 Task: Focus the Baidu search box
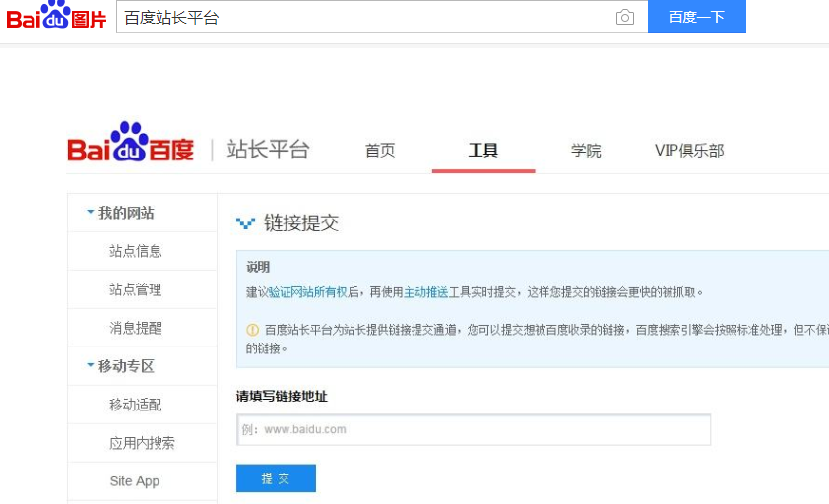(365, 17)
